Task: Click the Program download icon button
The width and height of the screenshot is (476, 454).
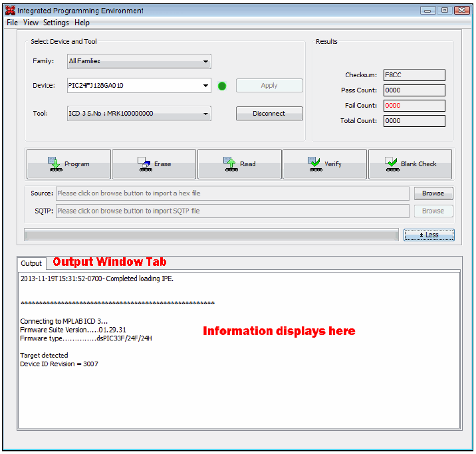Action: coord(68,164)
